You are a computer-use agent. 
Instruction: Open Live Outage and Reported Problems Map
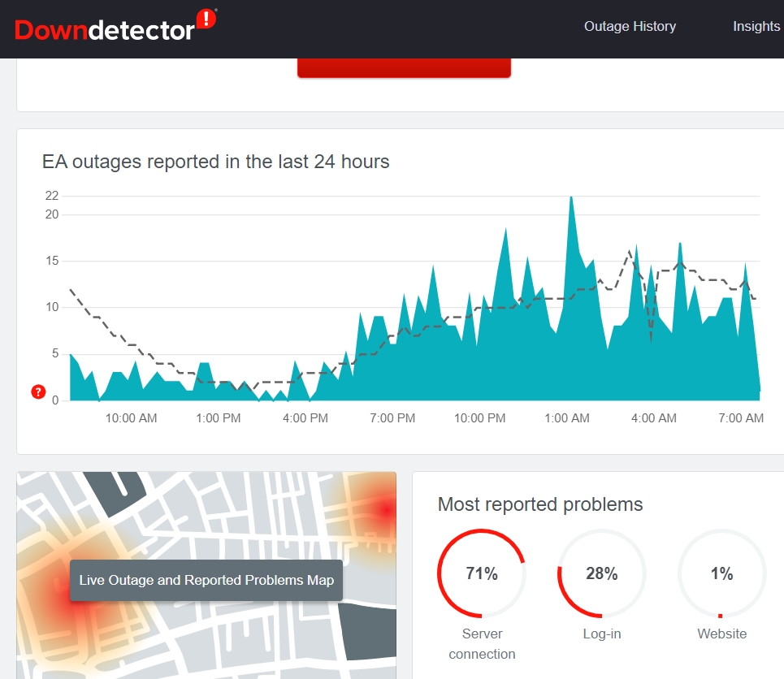tap(206, 580)
